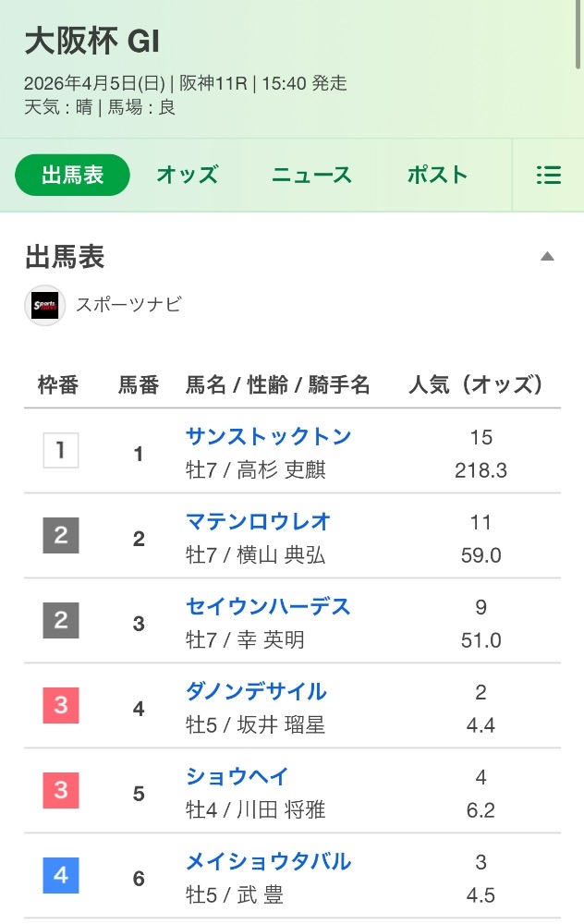This screenshot has width=584, height=924.
Task: Click the 枠番 column header
Action: [58, 385]
